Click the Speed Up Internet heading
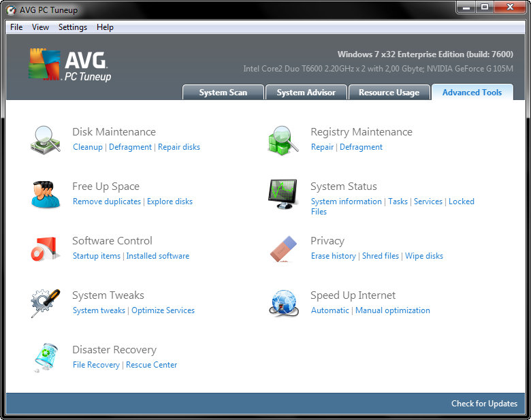Screen dimensions: 531x420 click(353, 295)
